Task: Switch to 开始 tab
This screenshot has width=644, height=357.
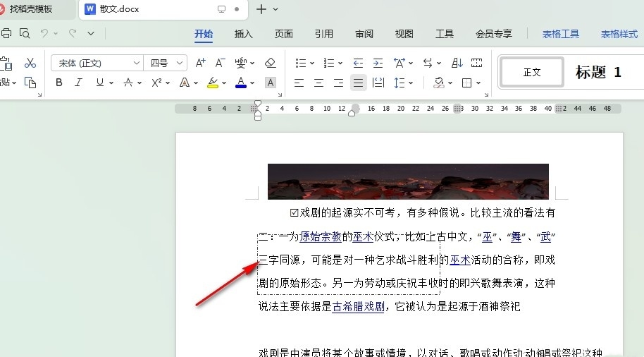Action: (x=204, y=34)
